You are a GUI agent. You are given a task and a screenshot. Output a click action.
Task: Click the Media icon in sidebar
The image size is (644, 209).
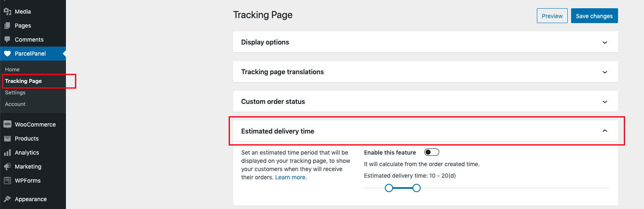pyautogui.click(x=7, y=12)
